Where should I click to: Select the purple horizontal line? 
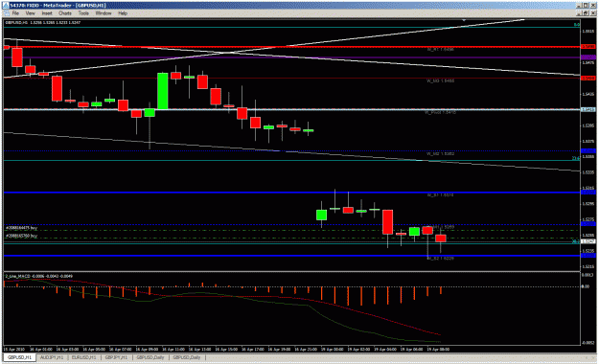292,57
